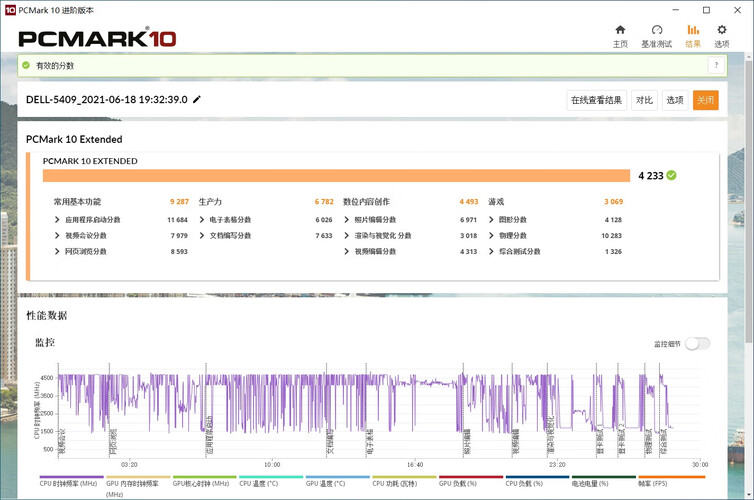The width and height of the screenshot is (754, 500).
Task: Click the orange 关闭 button
Action: (705, 100)
